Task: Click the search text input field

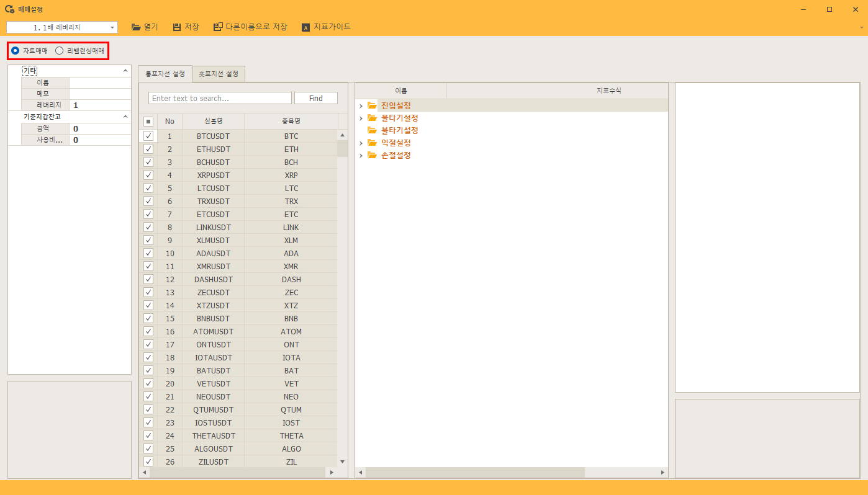Action: [x=220, y=98]
